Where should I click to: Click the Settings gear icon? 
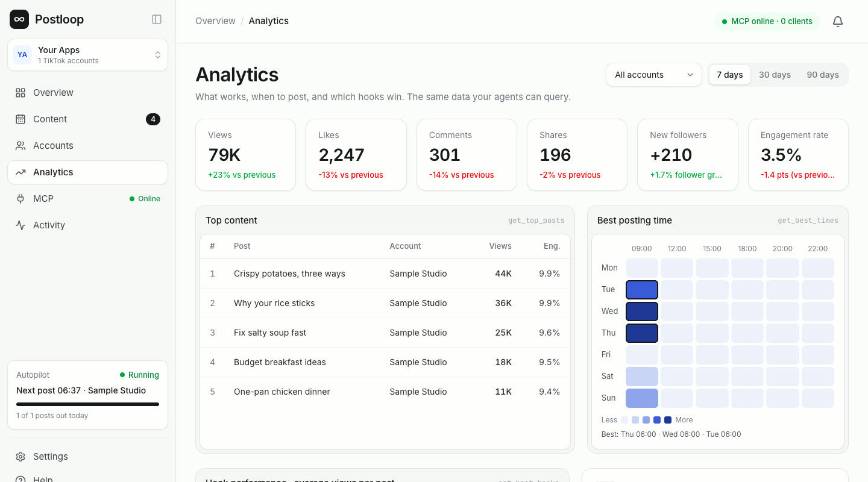[x=20, y=456]
